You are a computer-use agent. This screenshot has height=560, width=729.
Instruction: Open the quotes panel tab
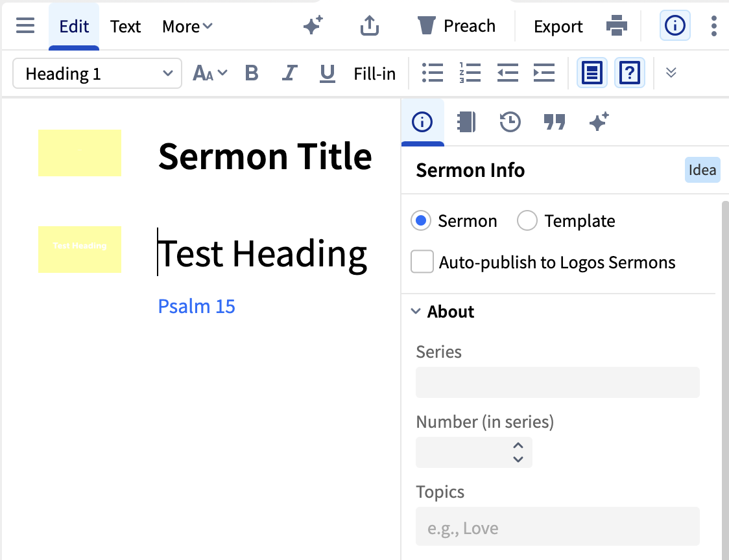[x=555, y=122]
